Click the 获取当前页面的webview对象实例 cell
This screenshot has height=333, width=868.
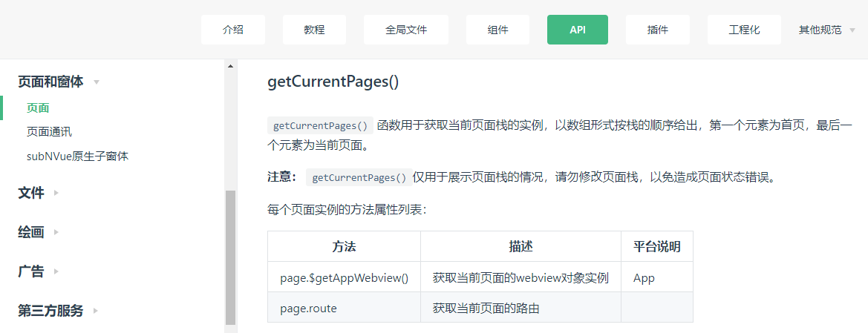(x=521, y=277)
